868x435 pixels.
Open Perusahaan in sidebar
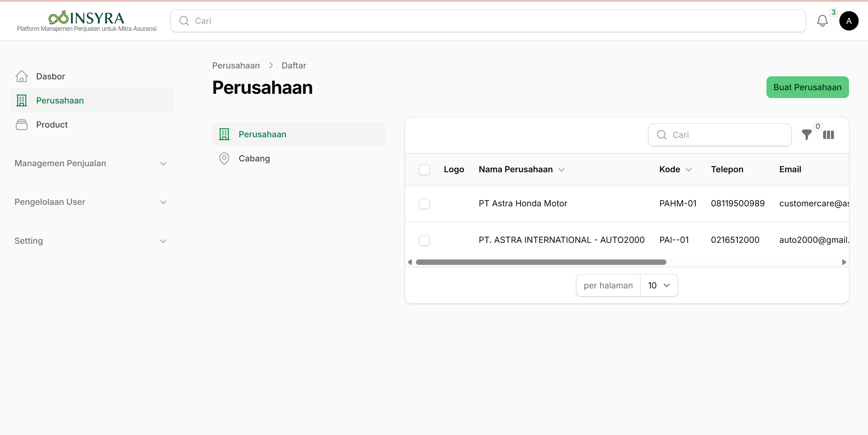[92, 100]
